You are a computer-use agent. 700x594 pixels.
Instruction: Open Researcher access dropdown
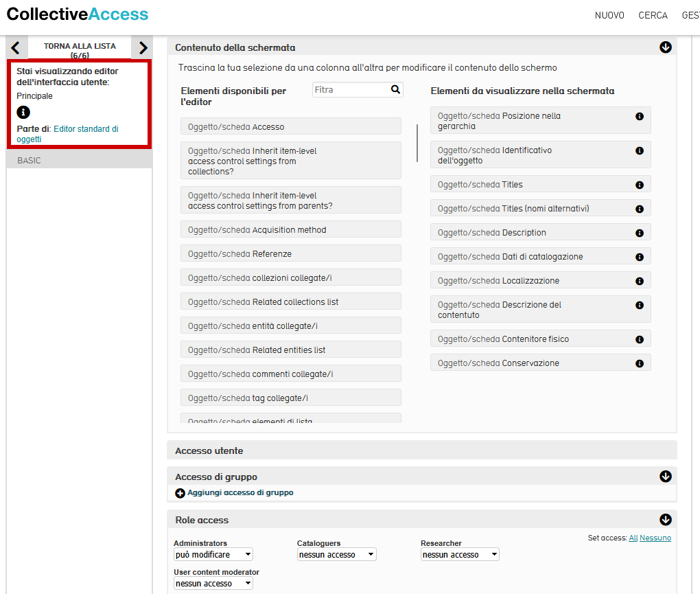tap(460, 554)
